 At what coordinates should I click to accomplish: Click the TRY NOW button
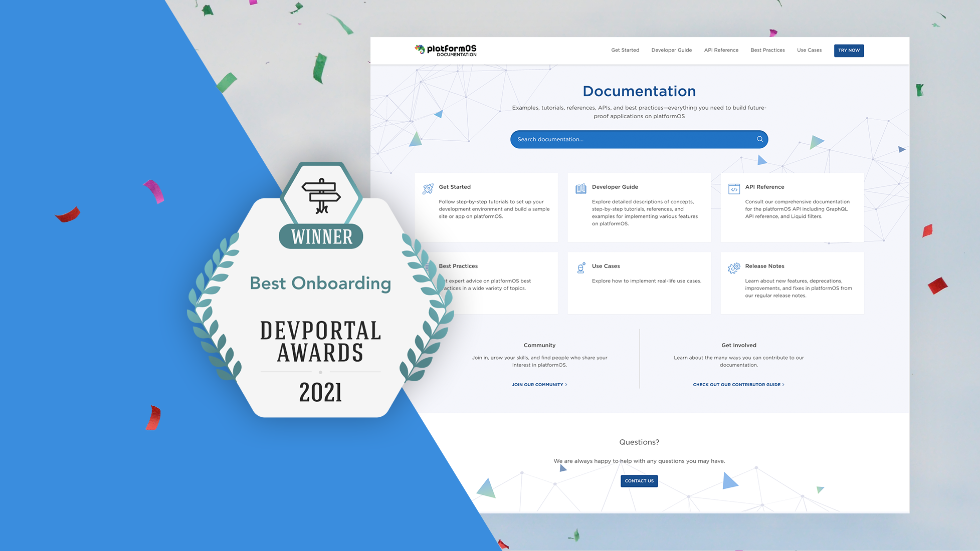849,51
